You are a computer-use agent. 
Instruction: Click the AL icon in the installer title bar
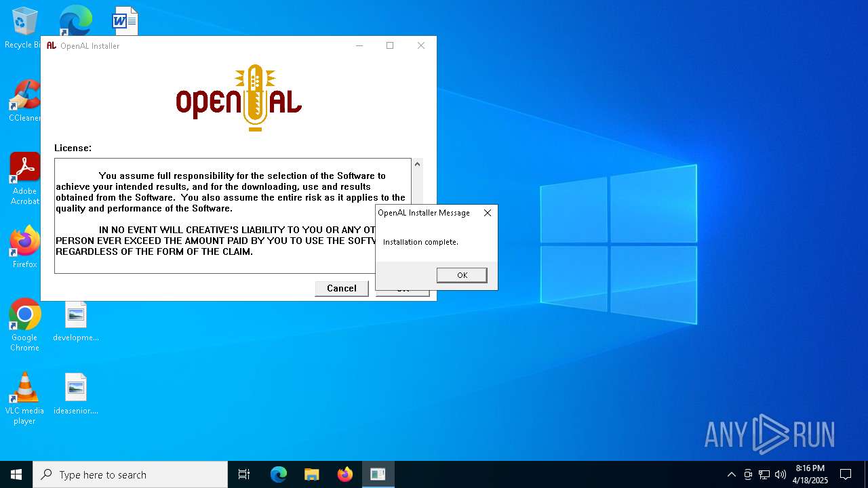coord(51,45)
